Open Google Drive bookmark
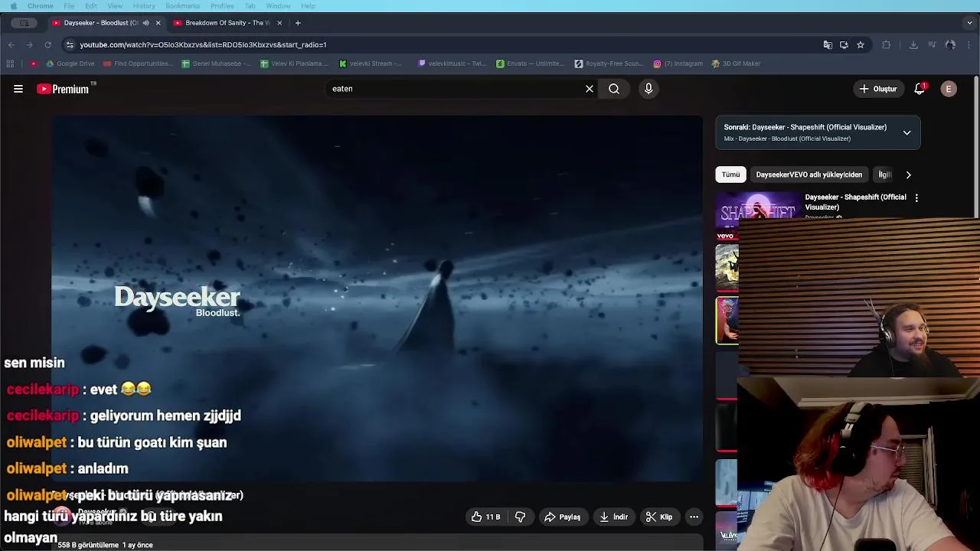This screenshot has width=980, height=551. [70, 64]
